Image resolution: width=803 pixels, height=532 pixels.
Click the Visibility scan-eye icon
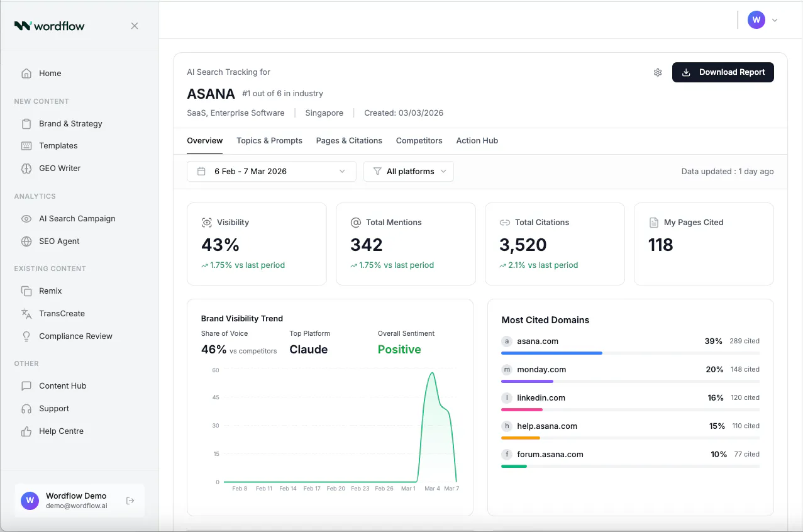point(206,222)
